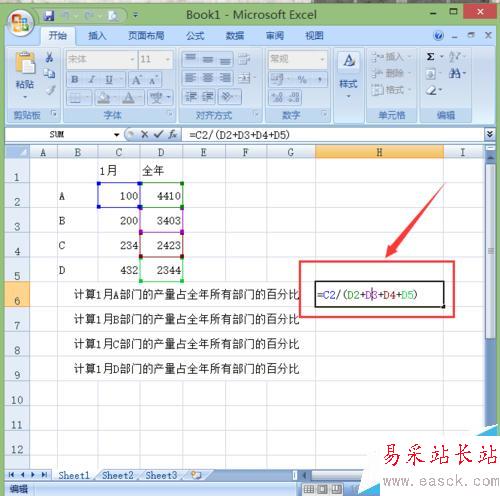Viewport: 500px width, 496px height.
Task: Click the Insert cells (插入) button
Action: click(390, 57)
